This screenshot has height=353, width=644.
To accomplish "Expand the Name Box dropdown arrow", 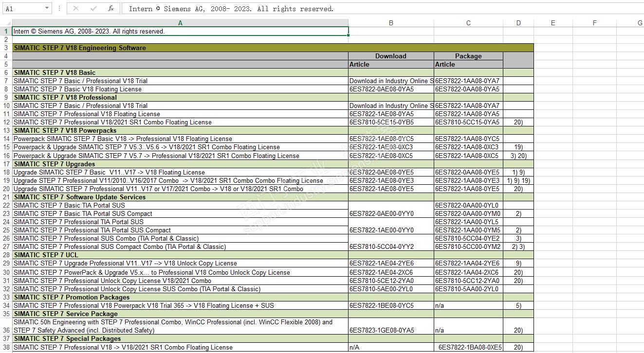I will [x=47, y=8].
